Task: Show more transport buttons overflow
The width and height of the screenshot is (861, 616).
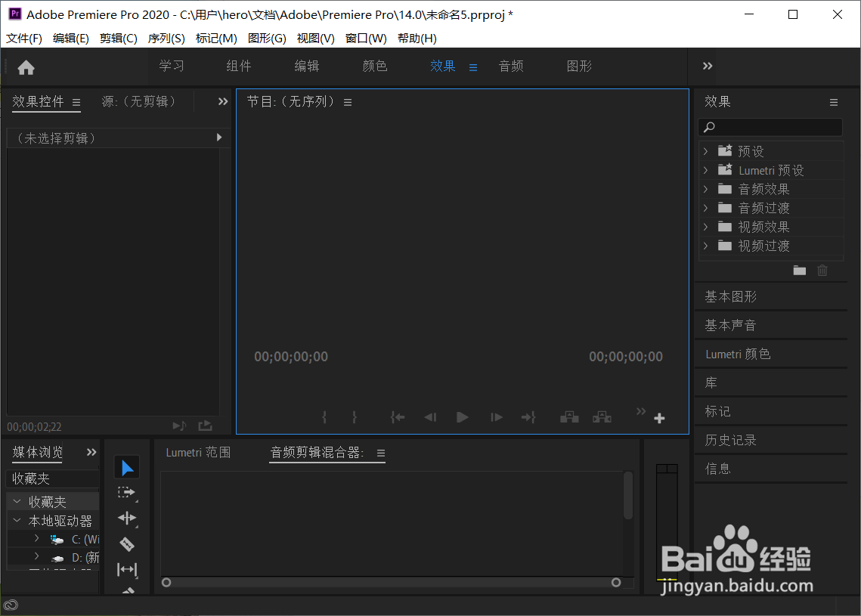Action: [x=641, y=411]
